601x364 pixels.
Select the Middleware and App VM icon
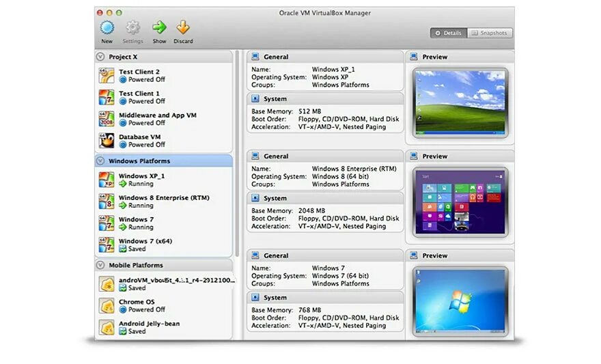click(107, 119)
